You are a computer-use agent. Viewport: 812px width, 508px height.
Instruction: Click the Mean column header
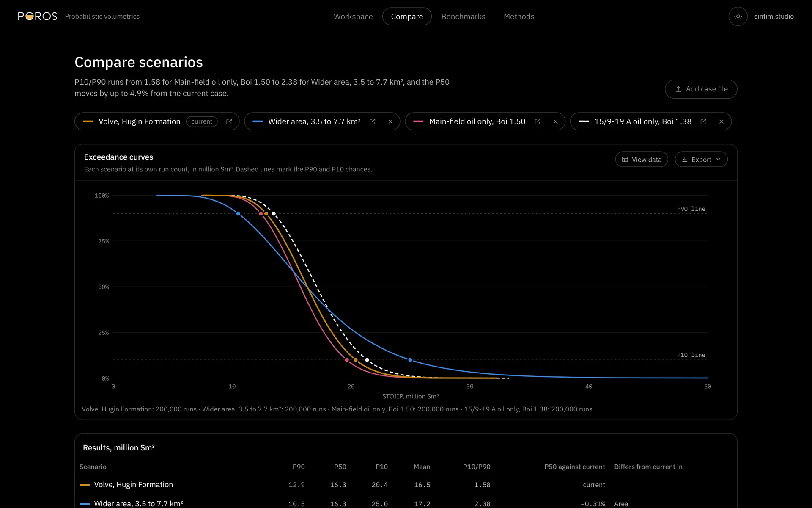tap(422, 467)
